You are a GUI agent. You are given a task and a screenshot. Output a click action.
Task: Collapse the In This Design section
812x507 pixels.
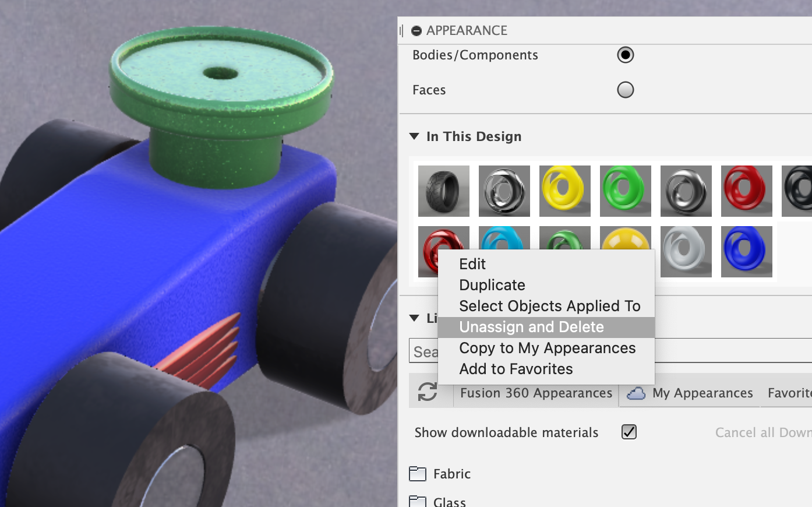414,136
